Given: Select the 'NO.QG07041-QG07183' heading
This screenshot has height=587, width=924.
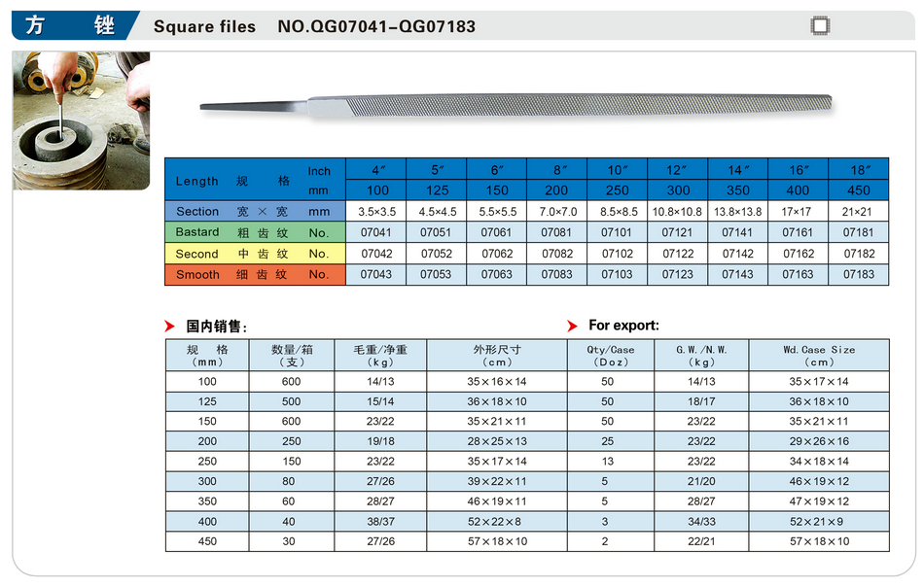Looking at the screenshot, I should [x=376, y=26].
